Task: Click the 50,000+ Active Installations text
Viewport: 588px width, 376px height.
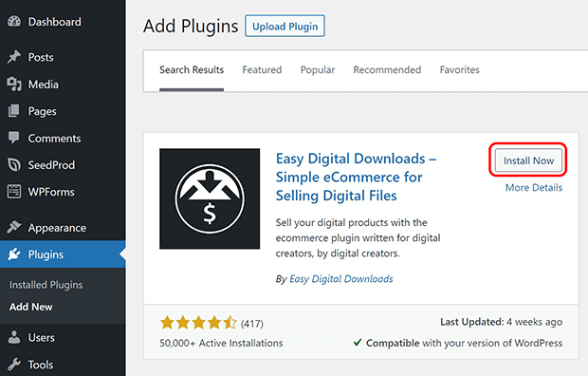Action: [221, 343]
